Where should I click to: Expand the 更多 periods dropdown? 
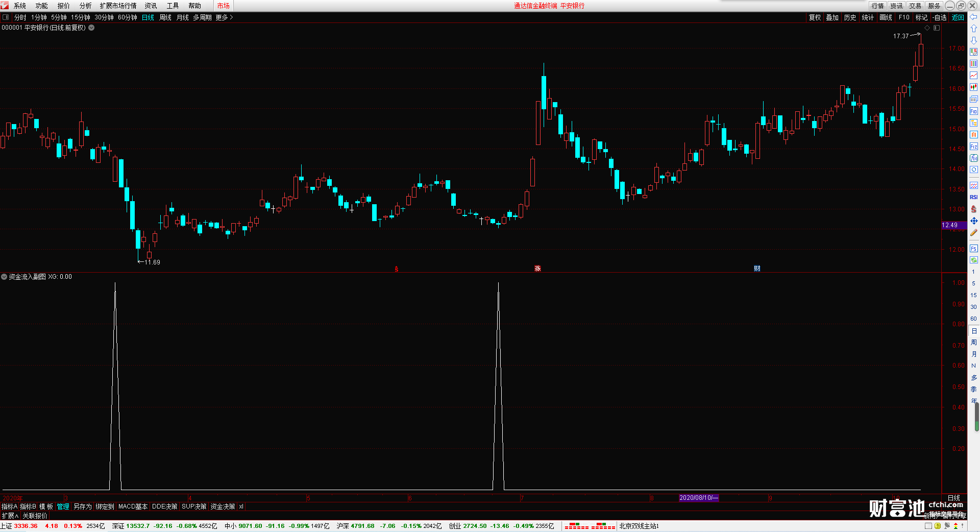[x=225, y=17]
